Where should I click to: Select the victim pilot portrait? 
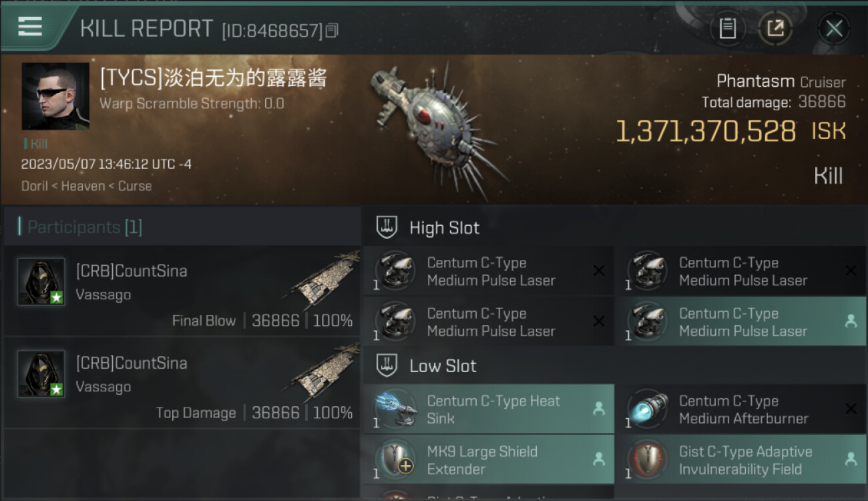coord(55,96)
